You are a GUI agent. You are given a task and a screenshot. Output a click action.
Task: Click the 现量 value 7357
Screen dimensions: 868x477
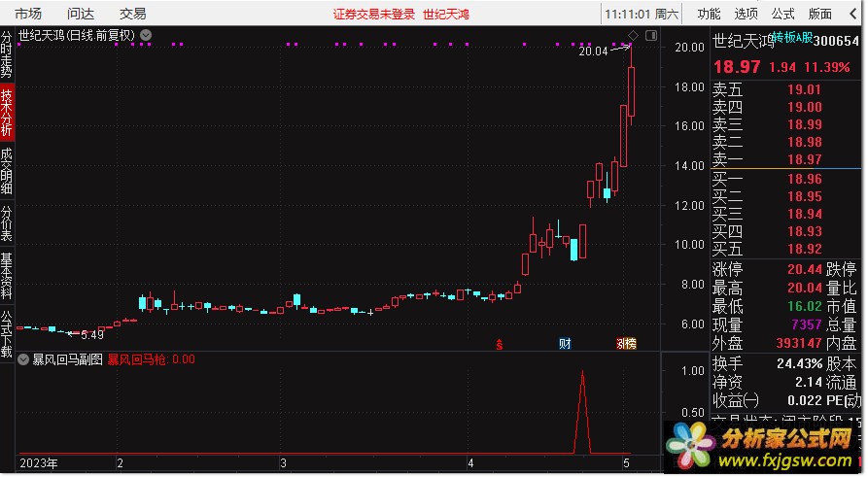[807, 324]
